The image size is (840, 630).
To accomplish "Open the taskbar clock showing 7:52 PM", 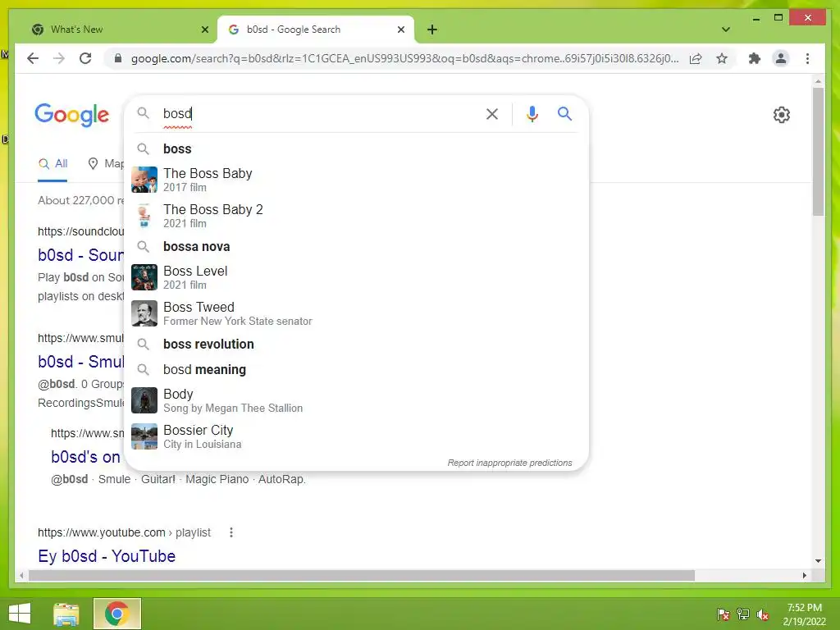I will (x=804, y=614).
